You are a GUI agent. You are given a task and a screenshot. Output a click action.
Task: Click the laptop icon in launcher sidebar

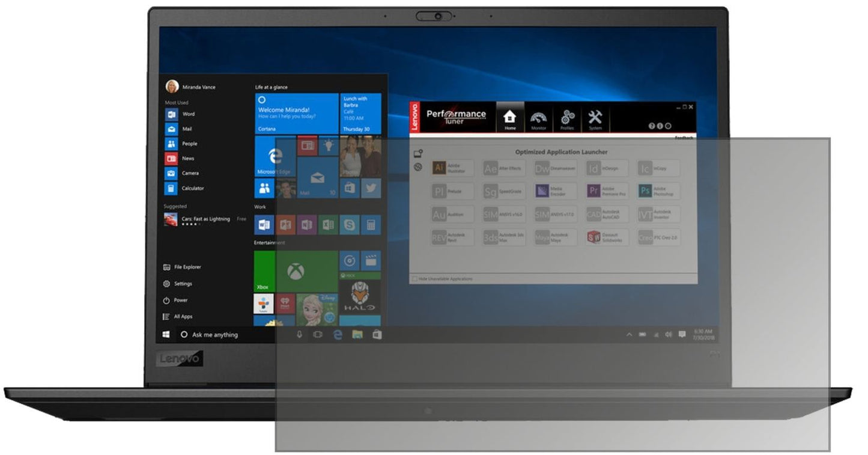click(418, 154)
